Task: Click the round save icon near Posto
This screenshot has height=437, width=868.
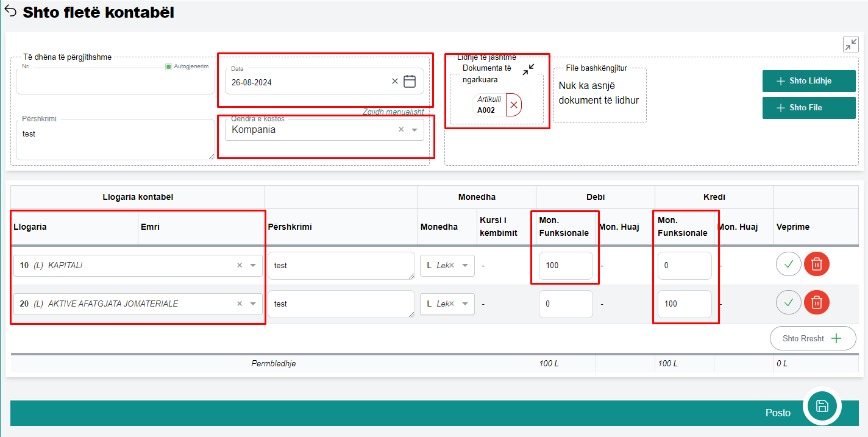Action: coord(822,407)
